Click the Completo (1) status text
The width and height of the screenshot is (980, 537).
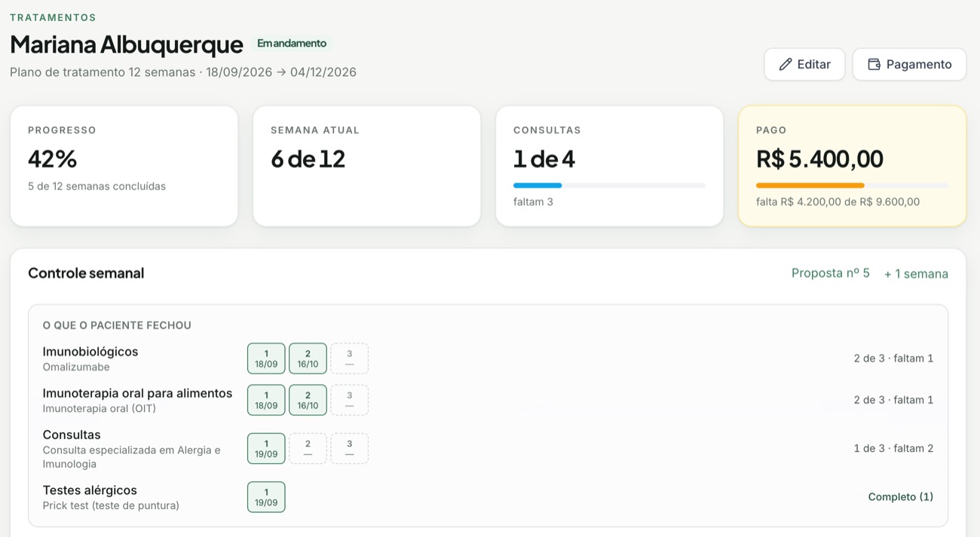901,497
